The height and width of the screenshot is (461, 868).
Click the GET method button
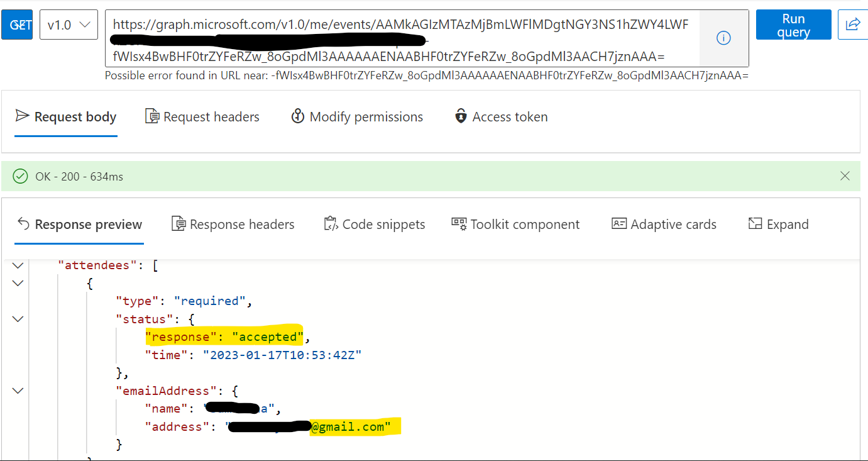click(17, 25)
